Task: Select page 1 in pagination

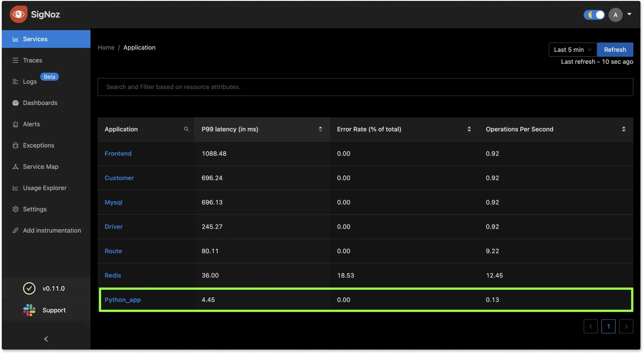Action: (x=609, y=327)
